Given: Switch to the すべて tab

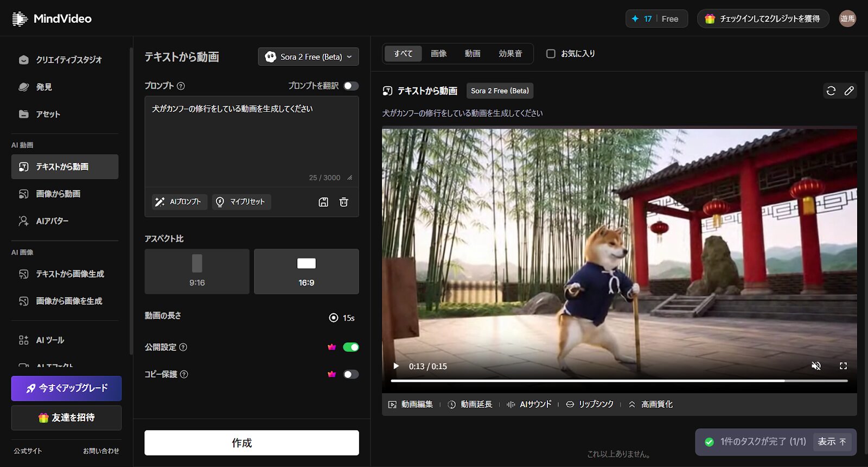Looking at the screenshot, I should [403, 54].
